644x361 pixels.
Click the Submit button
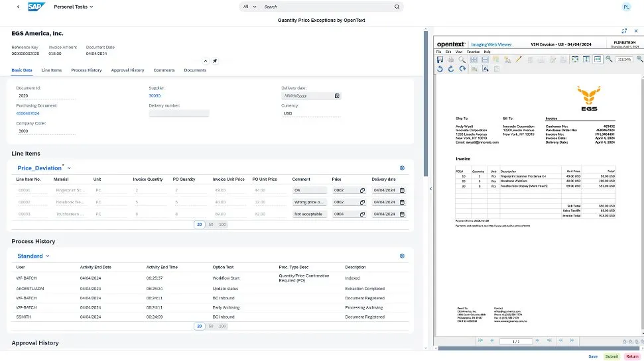611,356
